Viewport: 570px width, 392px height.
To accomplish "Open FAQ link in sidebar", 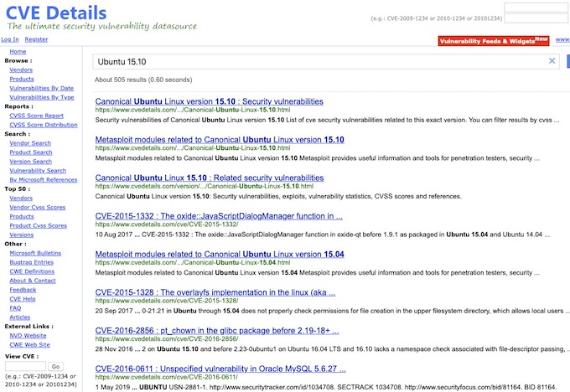I will pos(15,308).
